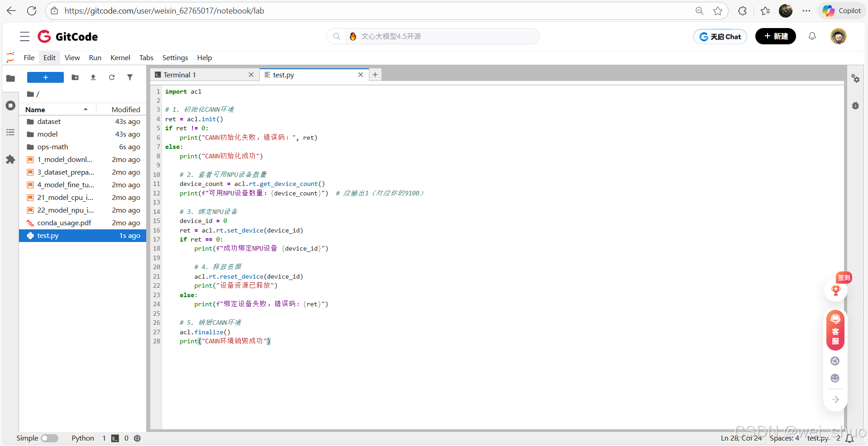Open the debugger bug icon

(x=855, y=105)
